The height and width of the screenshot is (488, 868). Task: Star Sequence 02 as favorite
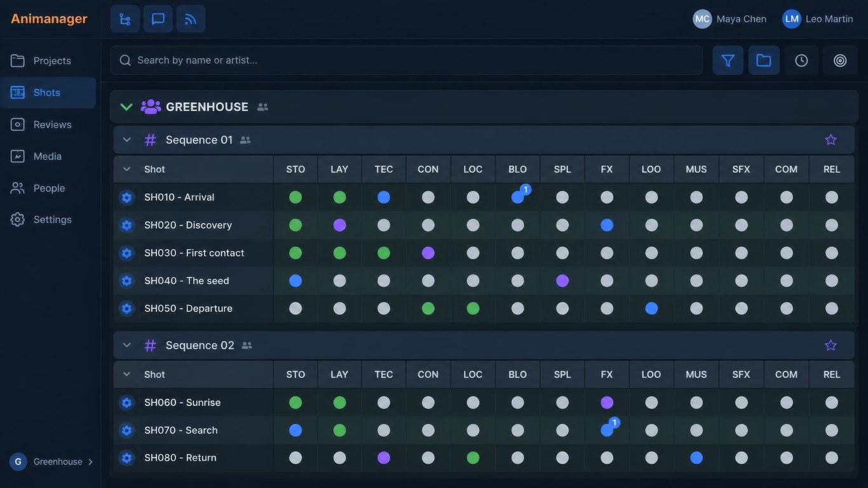tap(831, 345)
